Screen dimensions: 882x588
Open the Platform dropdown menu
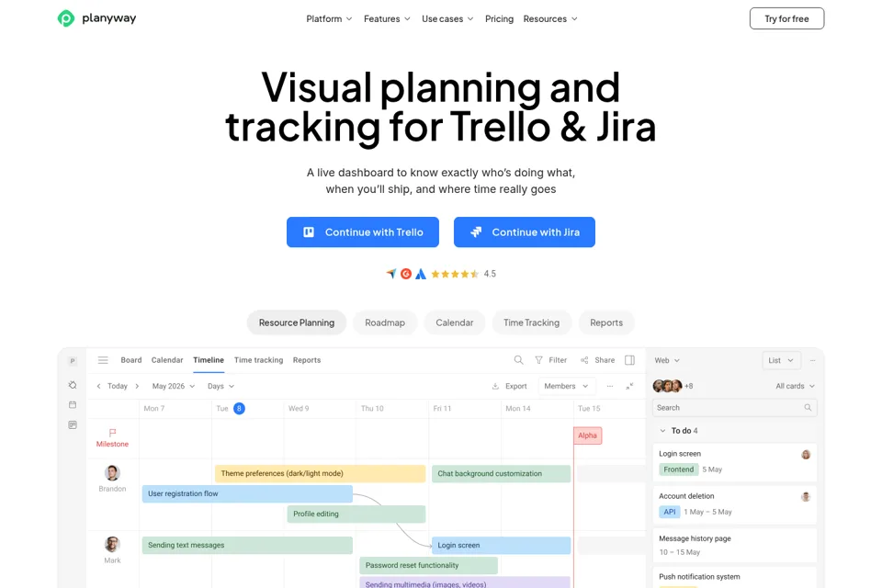pos(329,18)
